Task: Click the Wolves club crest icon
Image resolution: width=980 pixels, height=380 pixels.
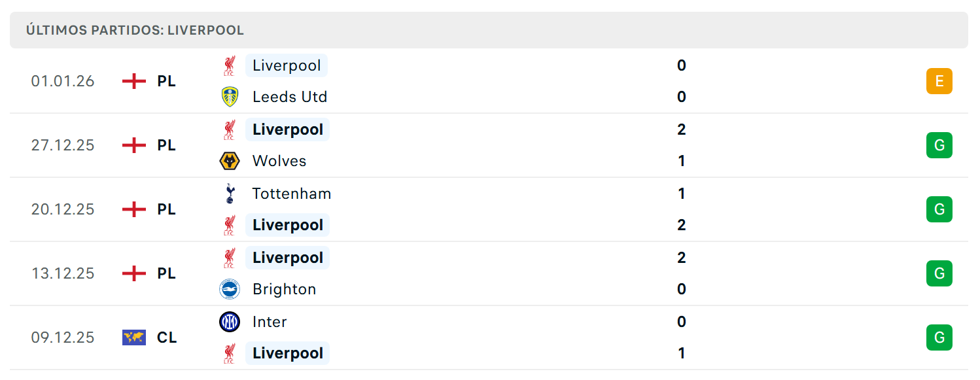Action: point(230,161)
